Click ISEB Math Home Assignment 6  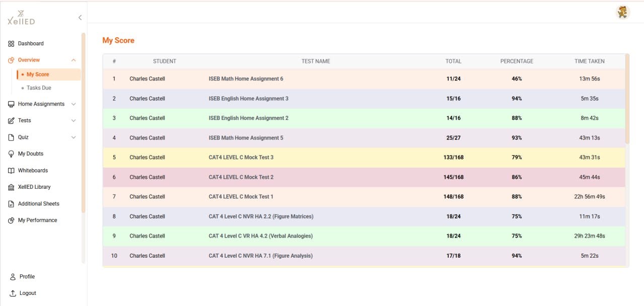click(246, 79)
